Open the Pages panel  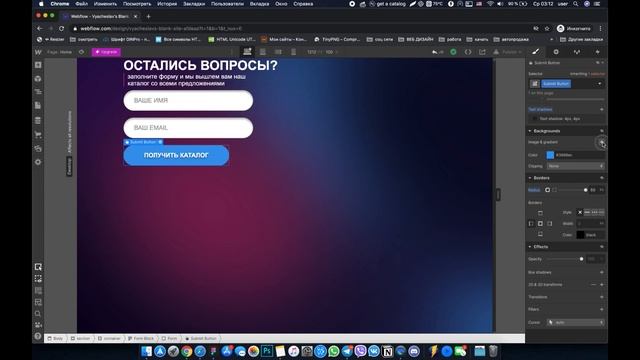[38, 105]
